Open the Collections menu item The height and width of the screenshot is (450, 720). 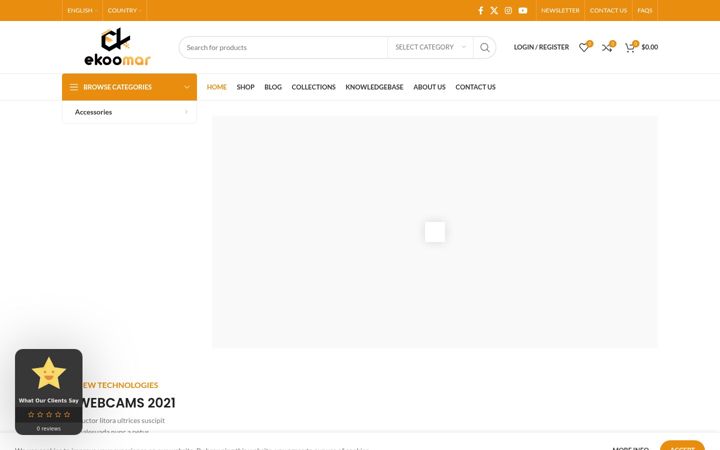(314, 87)
